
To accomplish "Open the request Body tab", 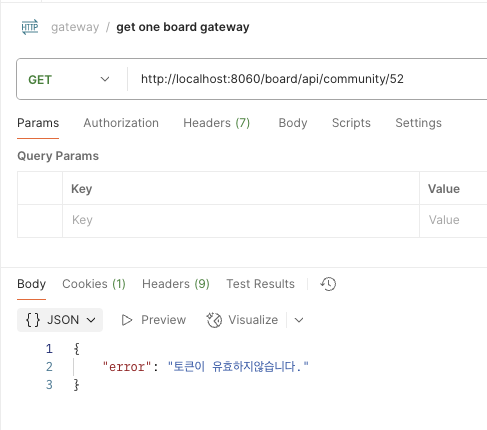I will (293, 123).
